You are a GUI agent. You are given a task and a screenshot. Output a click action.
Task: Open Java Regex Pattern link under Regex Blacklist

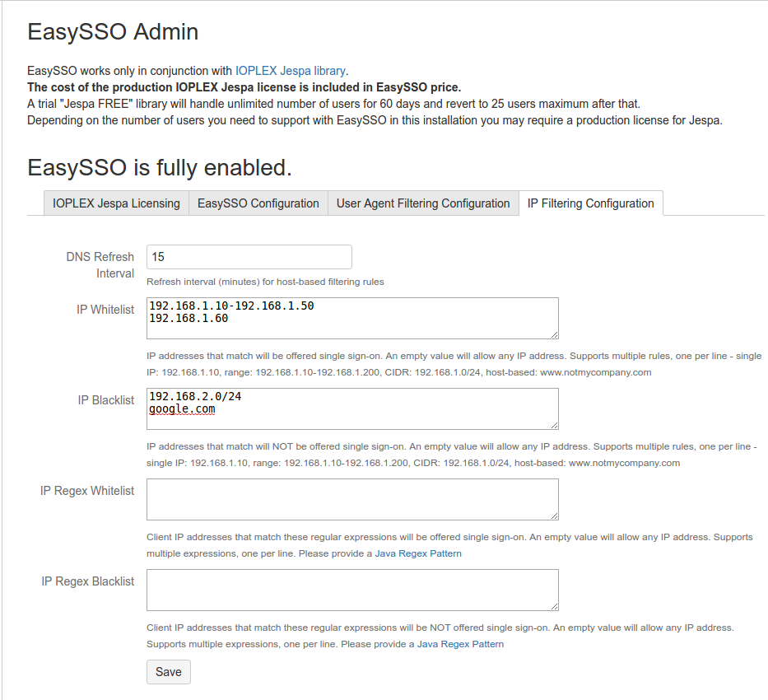click(x=460, y=644)
